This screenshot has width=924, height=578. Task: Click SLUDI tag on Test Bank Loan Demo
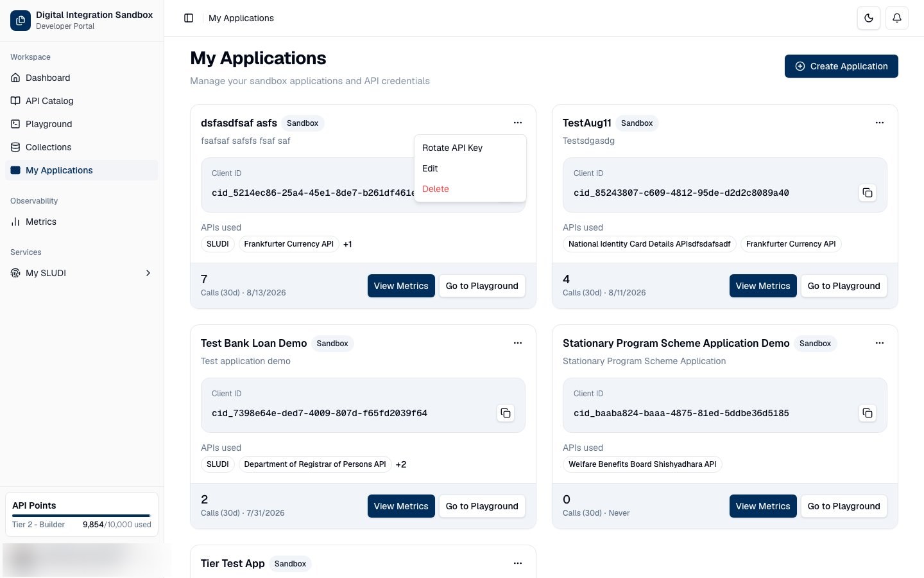click(x=218, y=464)
